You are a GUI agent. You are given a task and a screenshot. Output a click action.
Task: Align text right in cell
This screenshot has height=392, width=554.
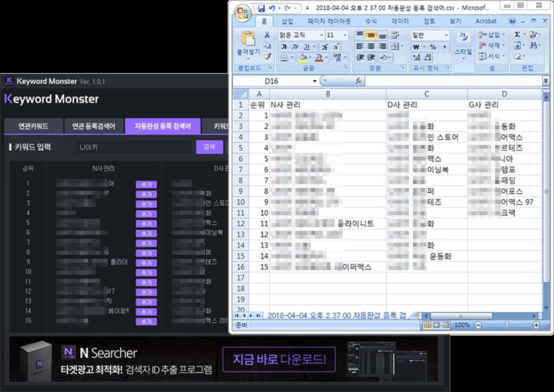[x=382, y=47]
